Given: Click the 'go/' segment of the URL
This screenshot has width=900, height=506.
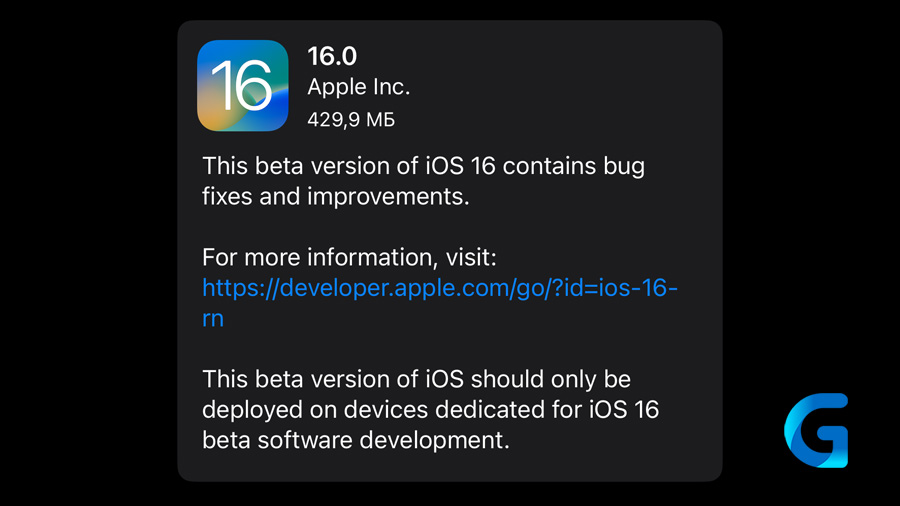Looking at the screenshot, I should 534,289.
